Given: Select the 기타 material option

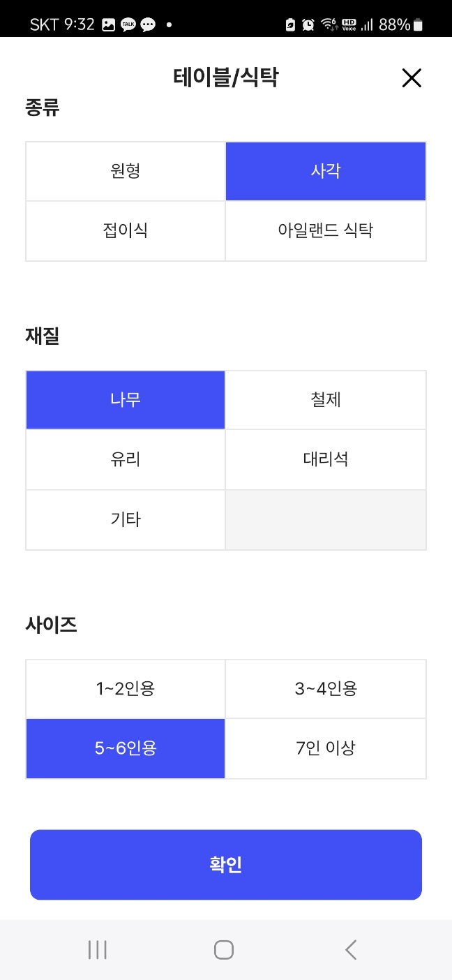Looking at the screenshot, I should point(126,519).
